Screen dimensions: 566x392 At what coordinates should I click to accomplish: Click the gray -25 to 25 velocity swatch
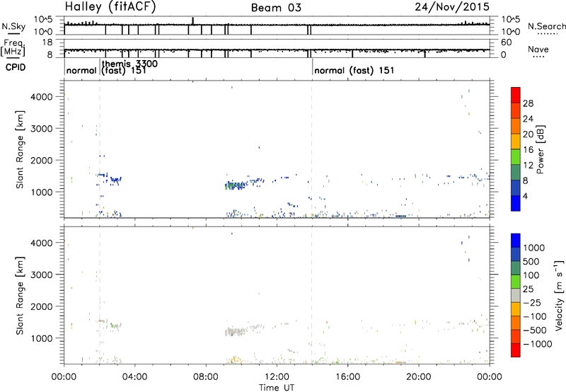click(x=516, y=295)
